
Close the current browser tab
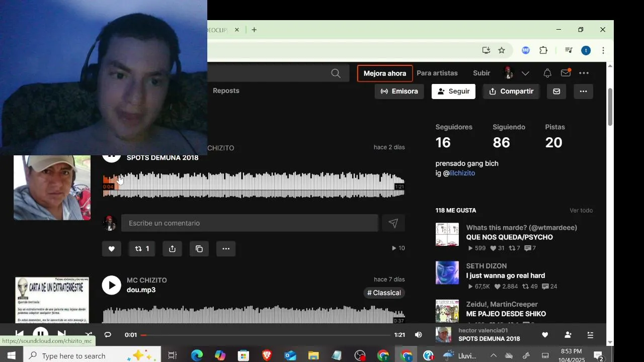(237, 30)
